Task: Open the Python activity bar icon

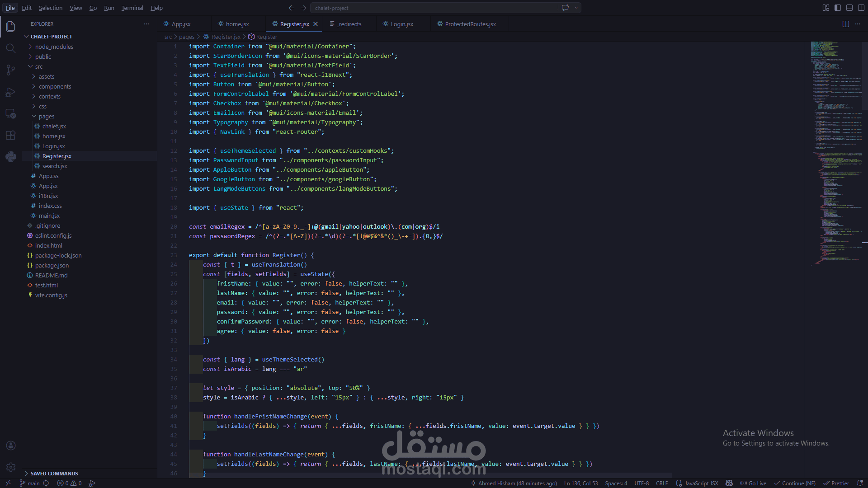Action: click(11, 157)
